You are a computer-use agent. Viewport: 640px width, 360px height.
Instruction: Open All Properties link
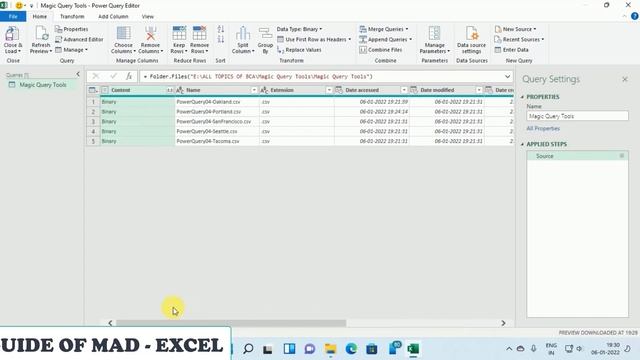click(543, 128)
